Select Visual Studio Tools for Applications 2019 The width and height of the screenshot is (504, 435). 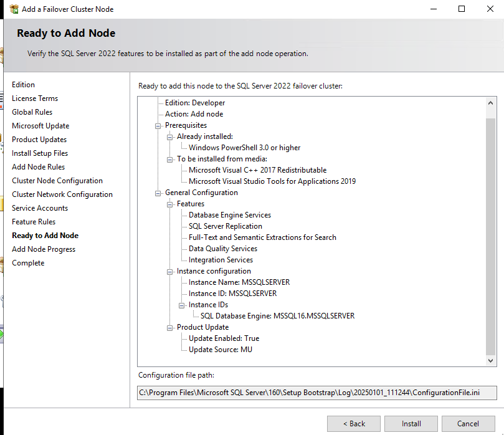coord(272,181)
